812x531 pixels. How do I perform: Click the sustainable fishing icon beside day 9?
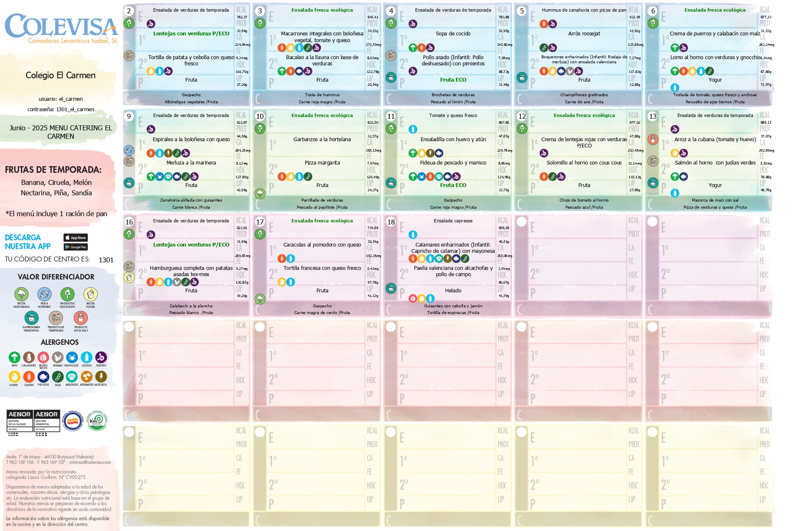pos(129,150)
